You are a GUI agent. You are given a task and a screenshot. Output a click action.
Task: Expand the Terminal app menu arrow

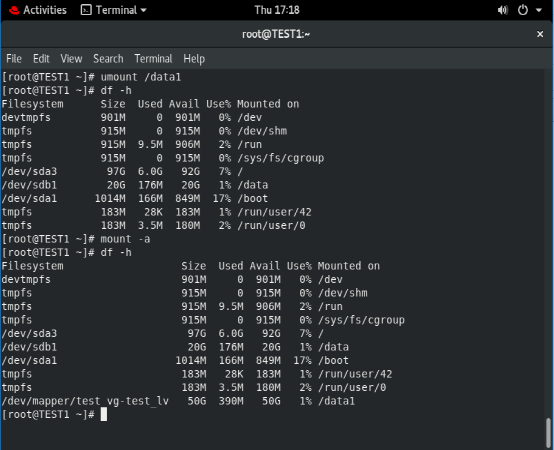pyautogui.click(x=143, y=10)
